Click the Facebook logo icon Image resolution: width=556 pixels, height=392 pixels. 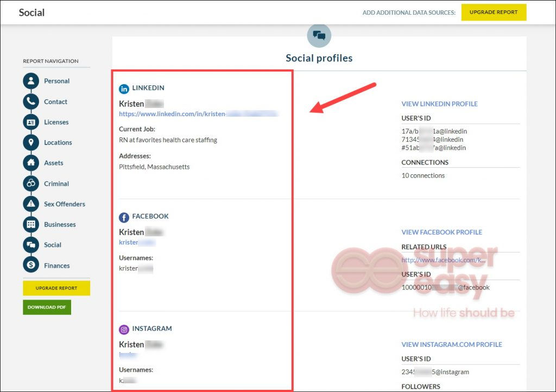click(x=124, y=217)
